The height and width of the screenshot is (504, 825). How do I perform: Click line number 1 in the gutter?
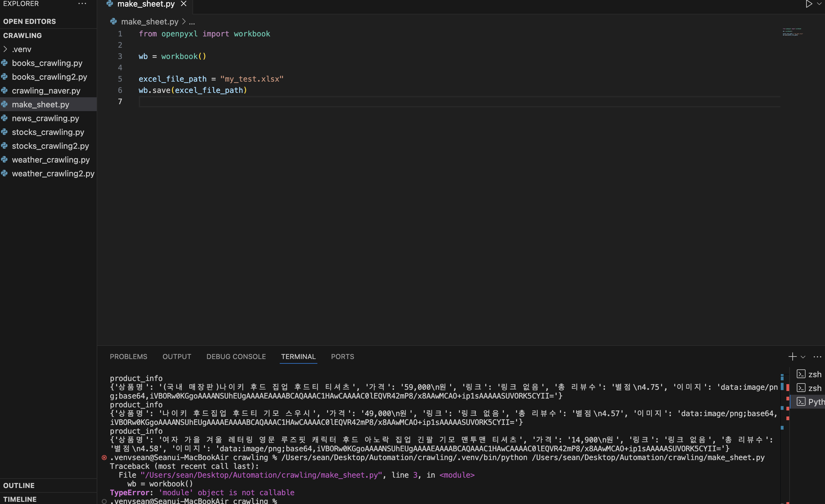coord(120,34)
